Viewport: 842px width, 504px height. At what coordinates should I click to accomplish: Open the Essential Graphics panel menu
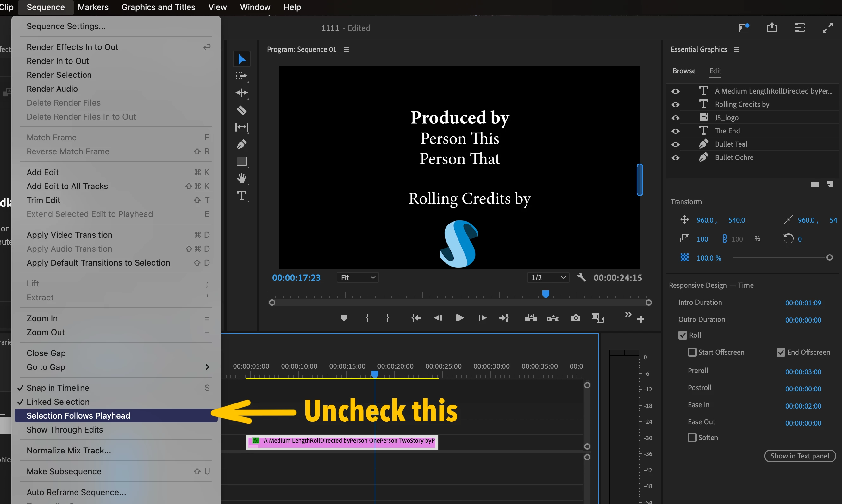click(x=736, y=50)
